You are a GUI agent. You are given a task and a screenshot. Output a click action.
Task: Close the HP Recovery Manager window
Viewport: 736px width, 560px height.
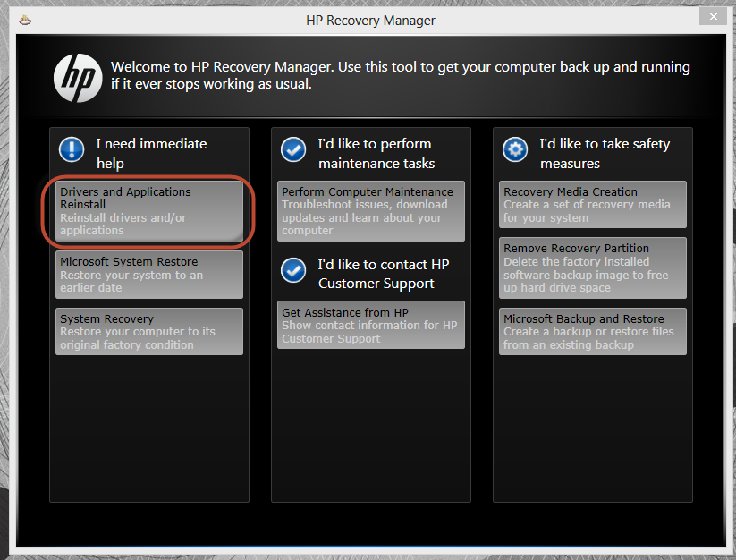(713, 17)
